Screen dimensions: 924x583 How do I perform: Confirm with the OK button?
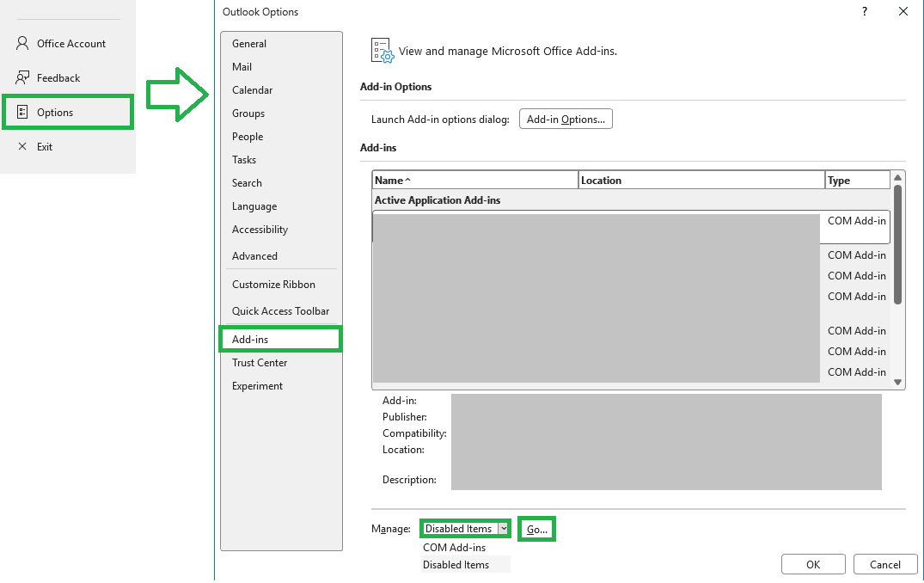[813, 564]
